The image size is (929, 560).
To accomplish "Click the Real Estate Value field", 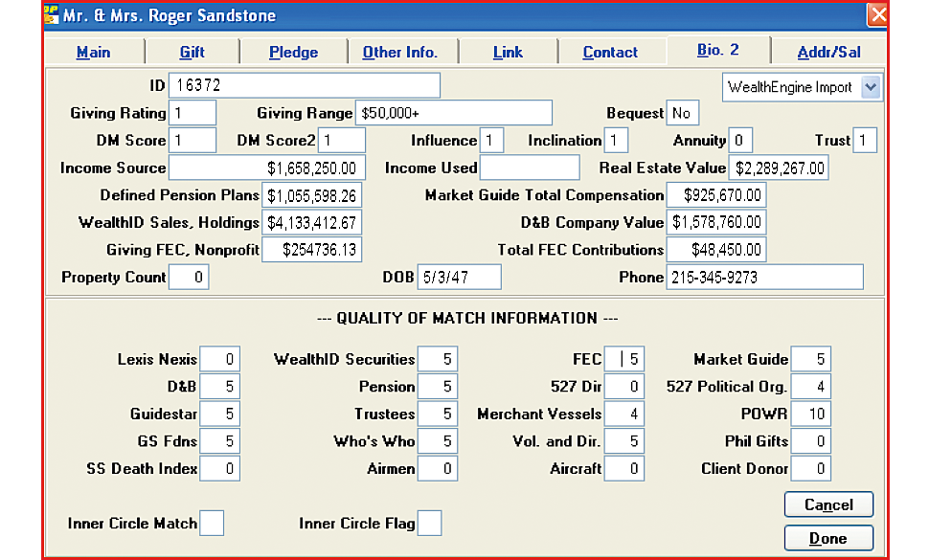I will point(779,168).
